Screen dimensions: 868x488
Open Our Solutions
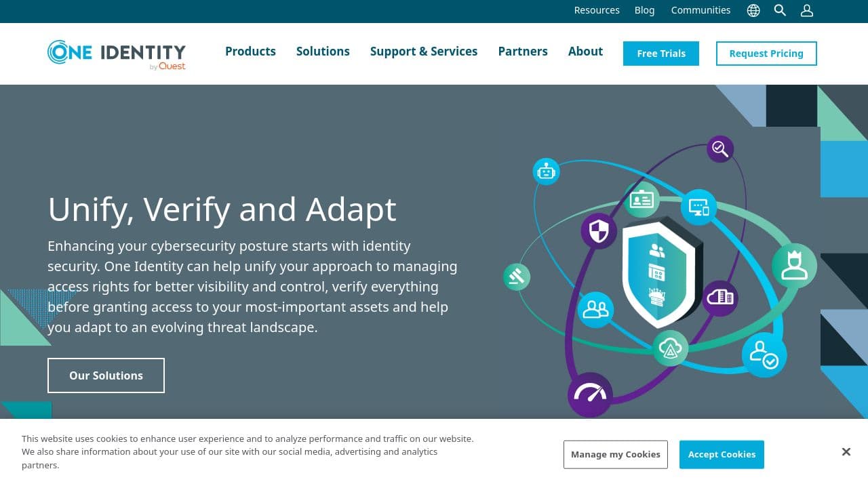pos(106,375)
